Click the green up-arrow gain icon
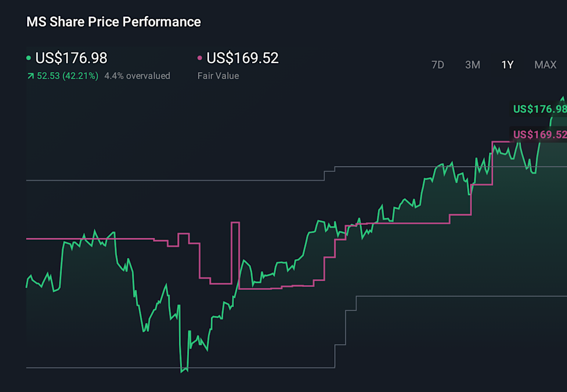This screenshot has width=567, height=392. [30, 76]
